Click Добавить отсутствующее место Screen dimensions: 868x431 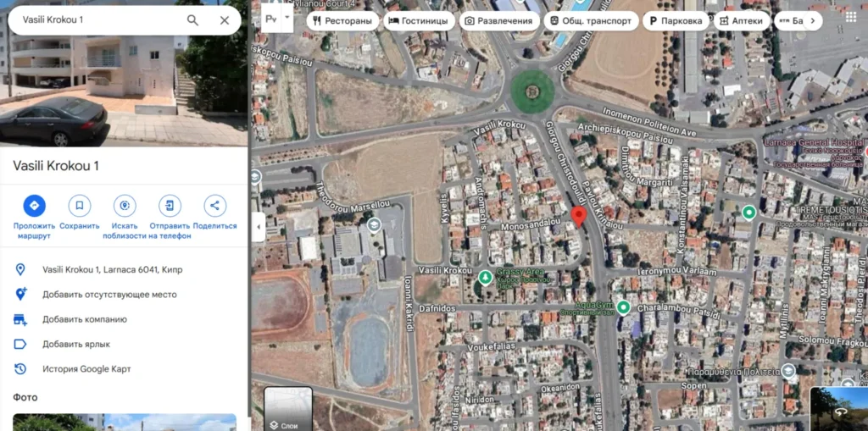(109, 295)
